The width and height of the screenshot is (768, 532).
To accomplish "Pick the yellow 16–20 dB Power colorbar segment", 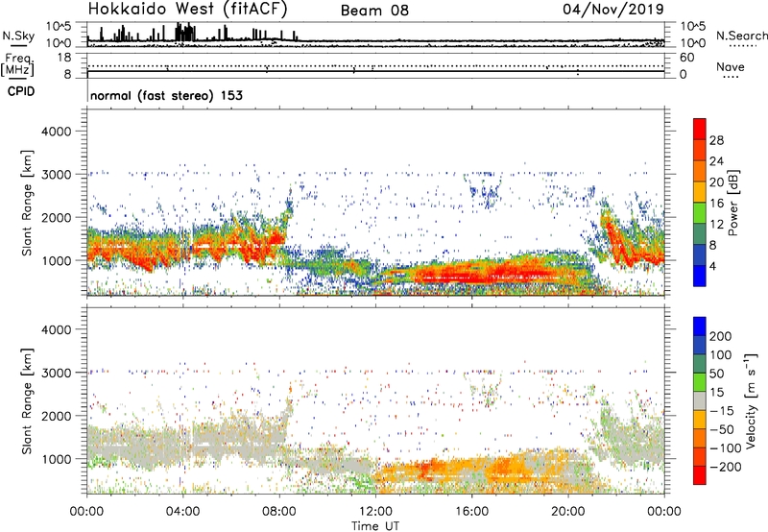I will [700, 191].
